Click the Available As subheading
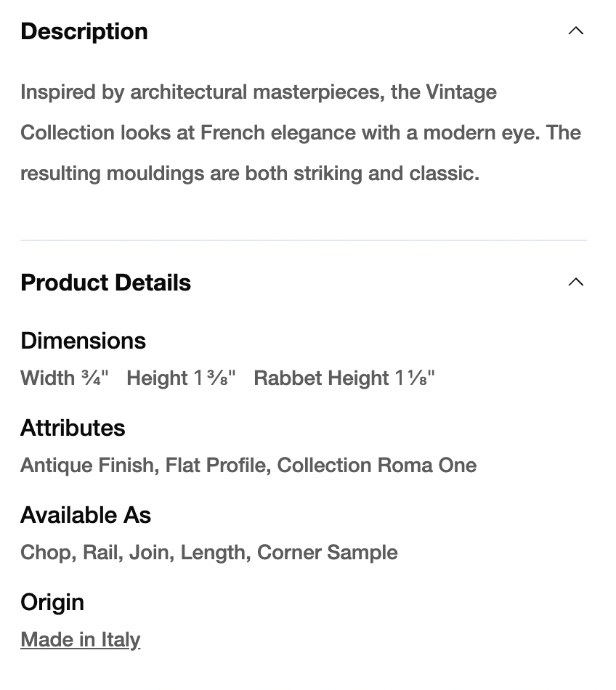 [x=86, y=515]
